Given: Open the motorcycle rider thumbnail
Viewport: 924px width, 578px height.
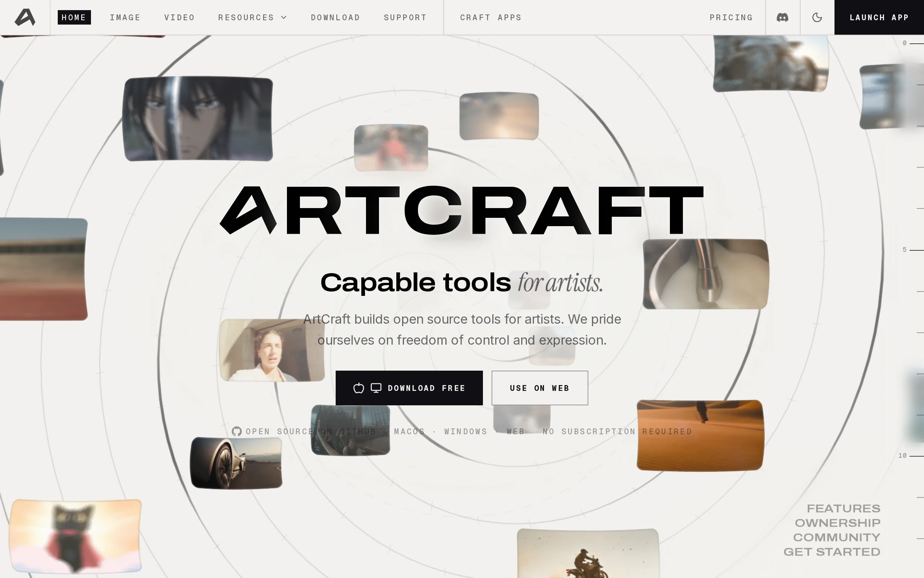Looking at the screenshot, I should [x=588, y=553].
